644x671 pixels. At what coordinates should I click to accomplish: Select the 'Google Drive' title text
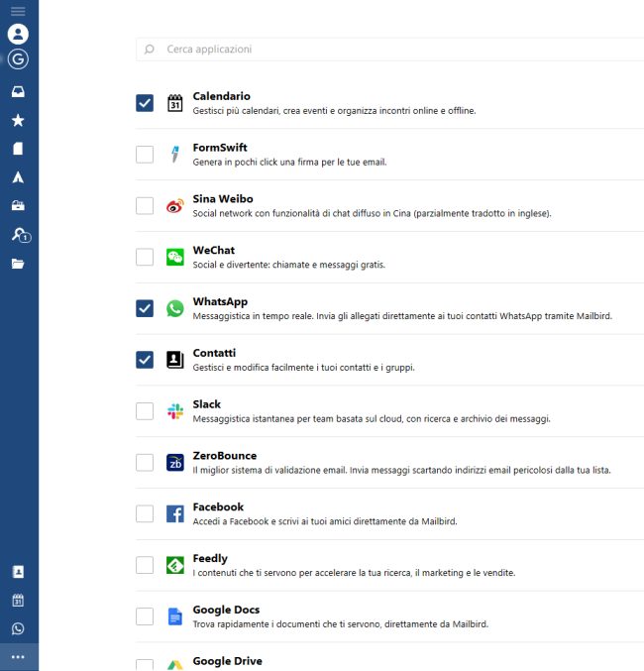pos(227,661)
